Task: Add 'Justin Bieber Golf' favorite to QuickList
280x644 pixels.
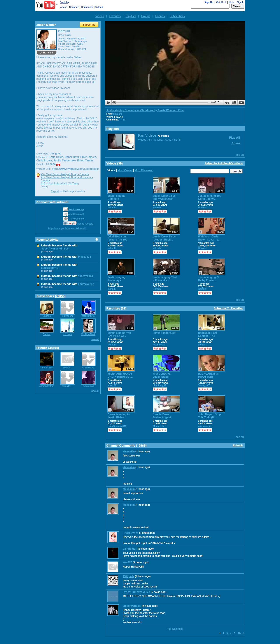Action: coord(155,328)
